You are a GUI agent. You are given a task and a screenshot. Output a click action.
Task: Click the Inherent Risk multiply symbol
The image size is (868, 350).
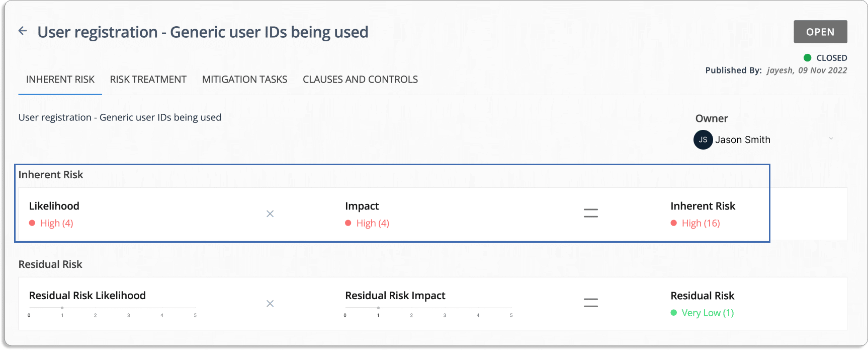pos(270,214)
